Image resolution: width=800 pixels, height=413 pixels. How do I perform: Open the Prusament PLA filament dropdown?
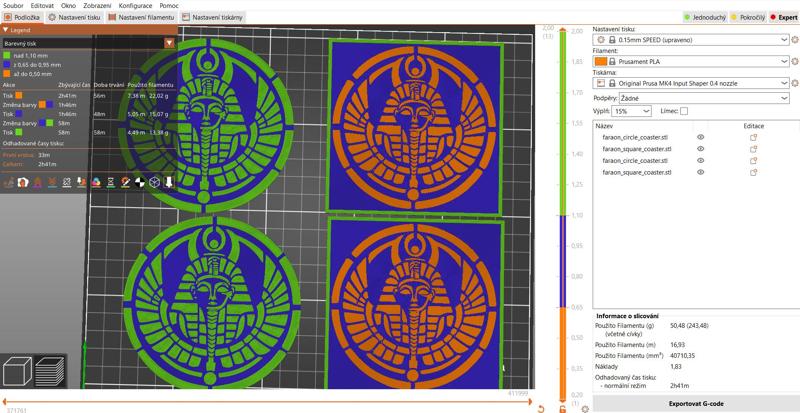click(x=691, y=61)
